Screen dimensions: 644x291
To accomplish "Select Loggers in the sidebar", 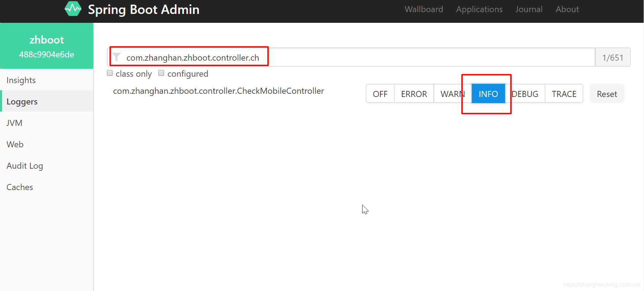I will click(x=47, y=102).
